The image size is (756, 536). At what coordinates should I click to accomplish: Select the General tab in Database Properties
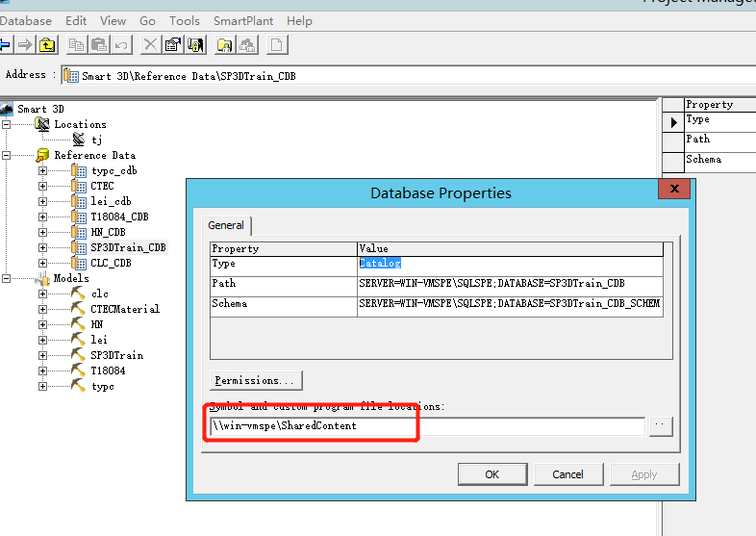point(226,225)
